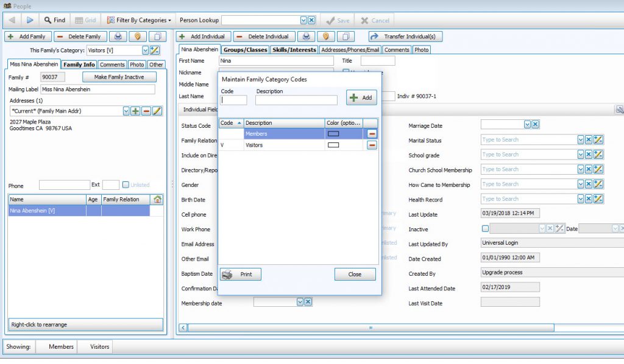This screenshot has height=364, width=624.
Task: Click the edit address pencil icon
Action: point(157,111)
